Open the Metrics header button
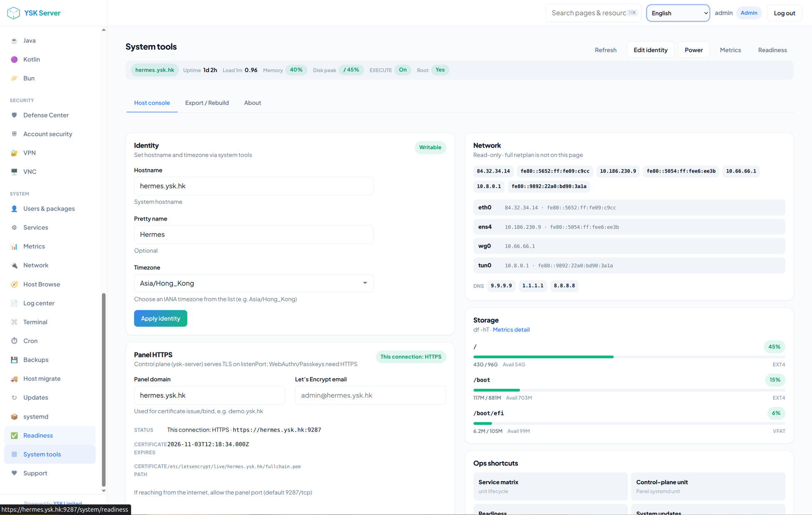 point(730,50)
